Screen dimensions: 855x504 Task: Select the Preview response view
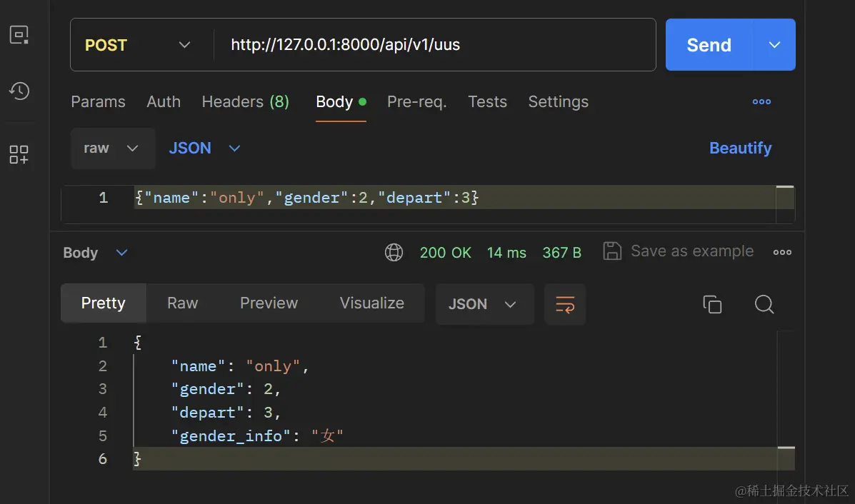point(269,303)
